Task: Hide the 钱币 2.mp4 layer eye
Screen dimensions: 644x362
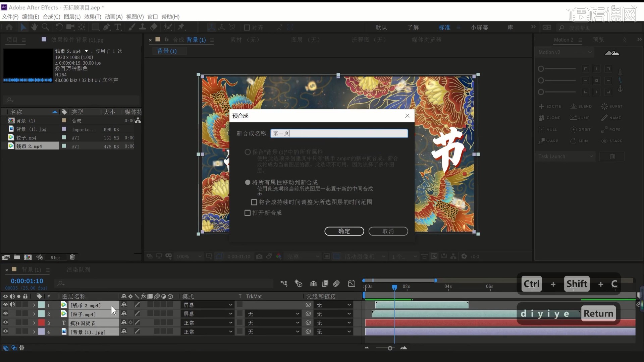Action: coord(5,305)
